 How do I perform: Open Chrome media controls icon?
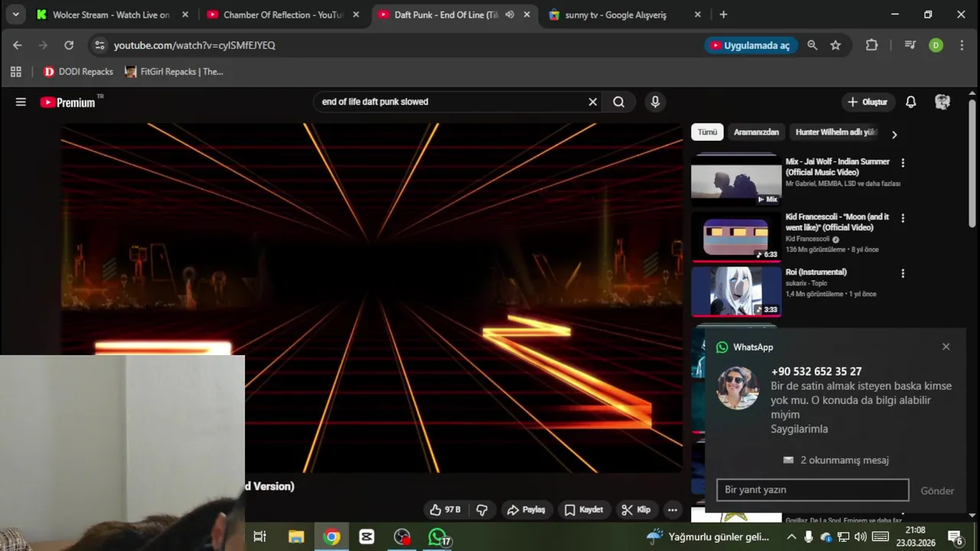pos(910,45)
